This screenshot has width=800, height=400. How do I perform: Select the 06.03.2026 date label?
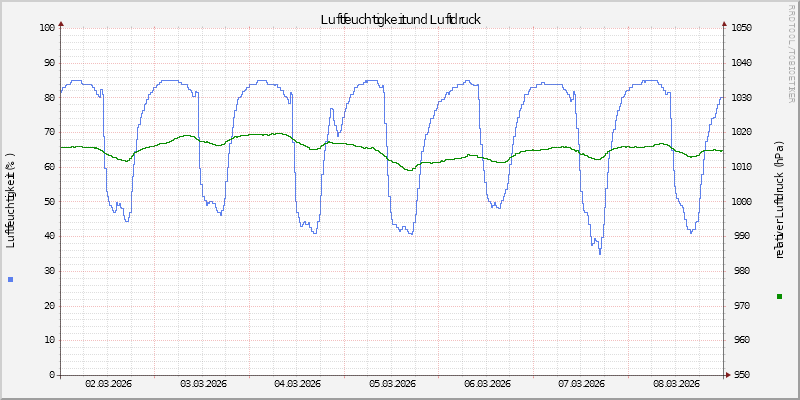[x=487, y=384]
